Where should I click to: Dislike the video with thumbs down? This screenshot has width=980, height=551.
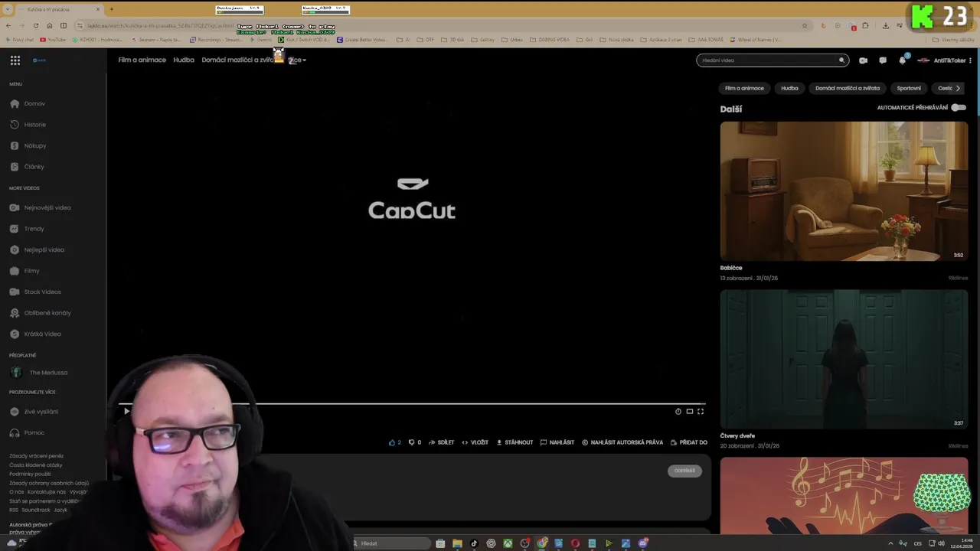[x=414, y=442]
